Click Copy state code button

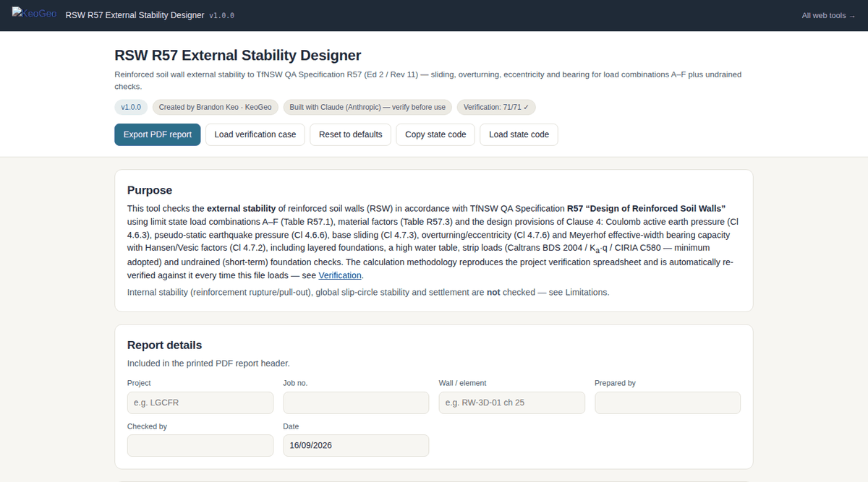click(x=435, y=134)
